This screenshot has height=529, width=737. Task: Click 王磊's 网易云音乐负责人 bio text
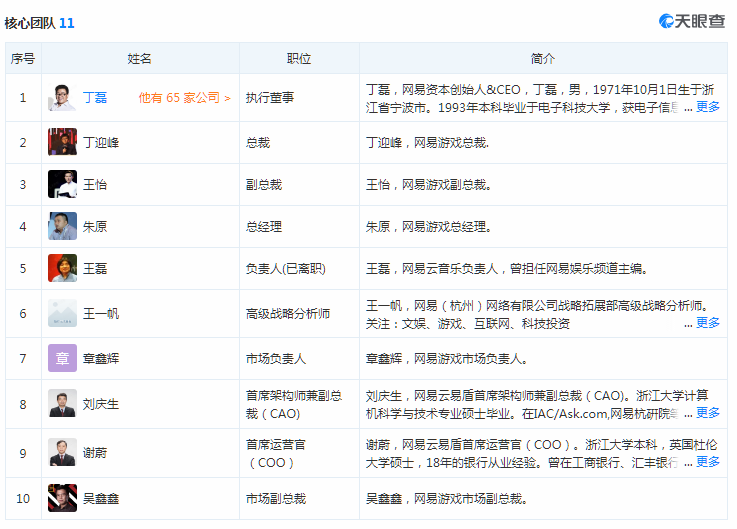click(x=506, y=268)
